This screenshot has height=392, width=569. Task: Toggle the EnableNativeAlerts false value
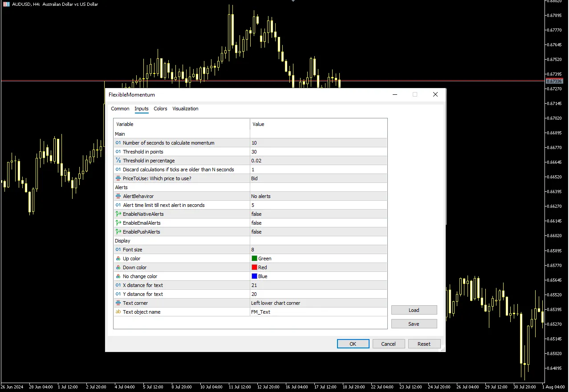coord(318,214)
